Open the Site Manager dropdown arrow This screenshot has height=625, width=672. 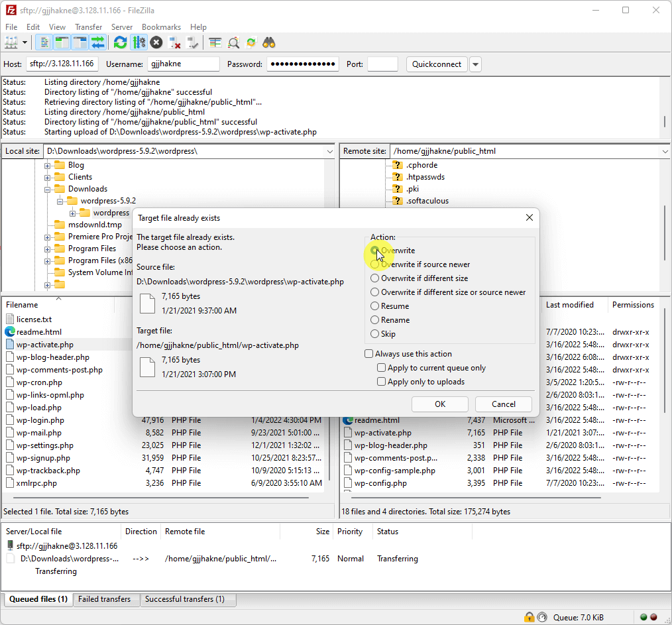point(25,42)
